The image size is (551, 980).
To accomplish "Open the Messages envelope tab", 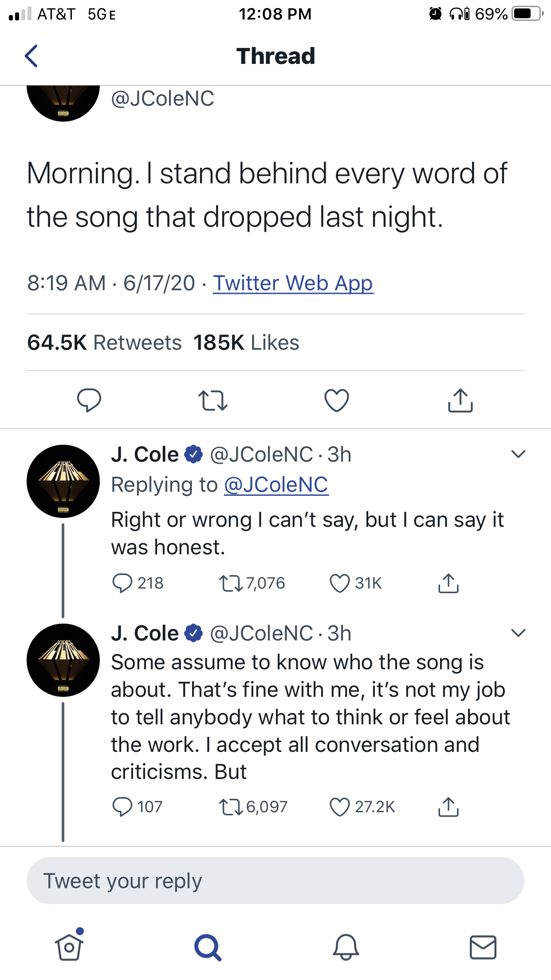I will [x=483, y=947].
